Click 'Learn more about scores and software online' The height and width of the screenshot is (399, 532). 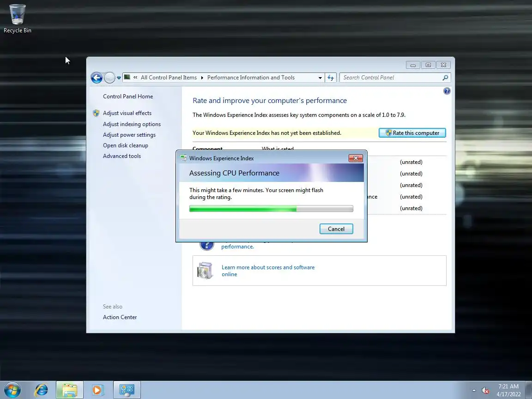click(268, 271)
